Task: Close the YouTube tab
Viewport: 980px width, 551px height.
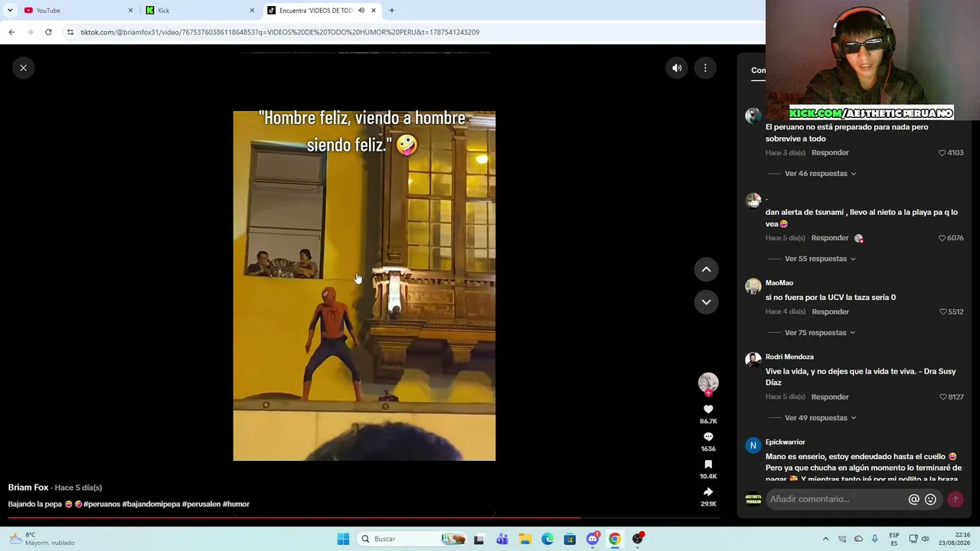Action: pos(130,11)
